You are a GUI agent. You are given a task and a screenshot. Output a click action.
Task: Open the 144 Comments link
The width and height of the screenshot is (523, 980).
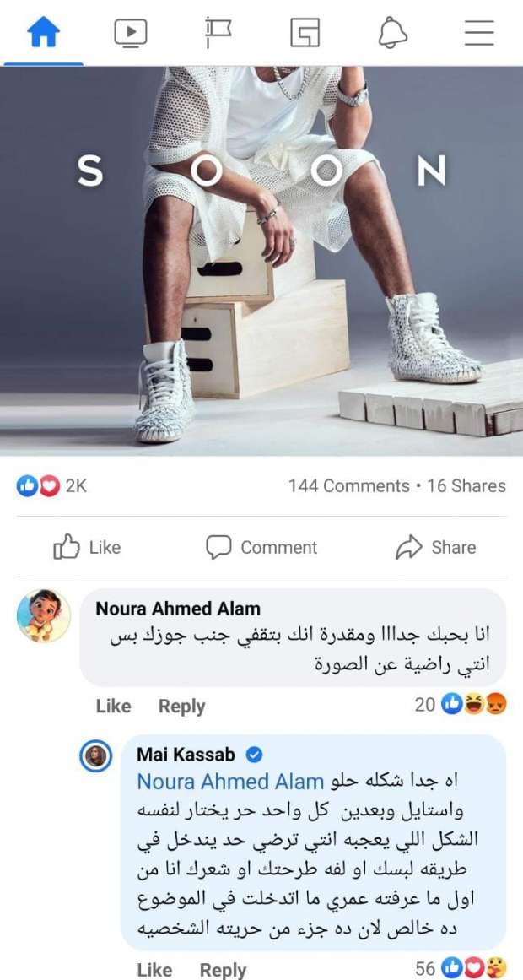point(348,486)
